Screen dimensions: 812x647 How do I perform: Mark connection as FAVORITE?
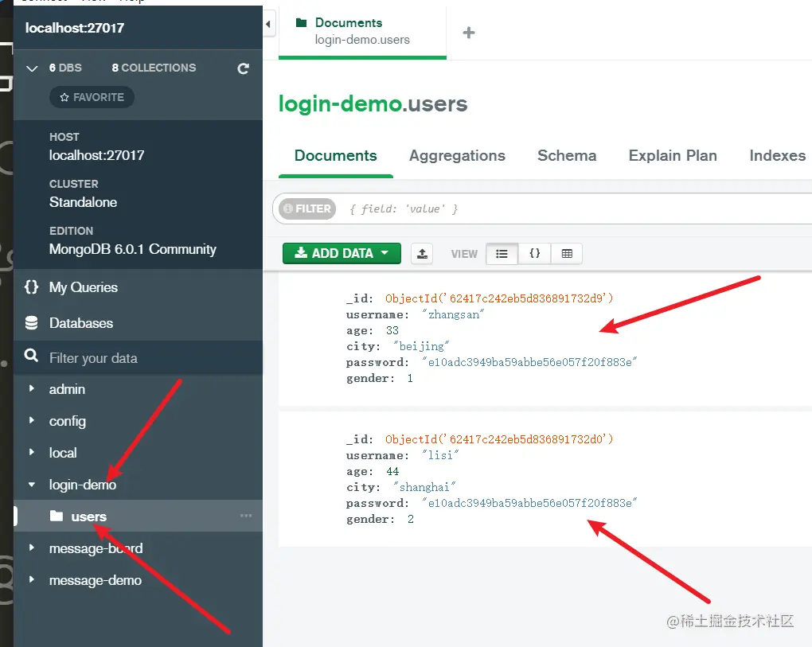tap(92, 97)
